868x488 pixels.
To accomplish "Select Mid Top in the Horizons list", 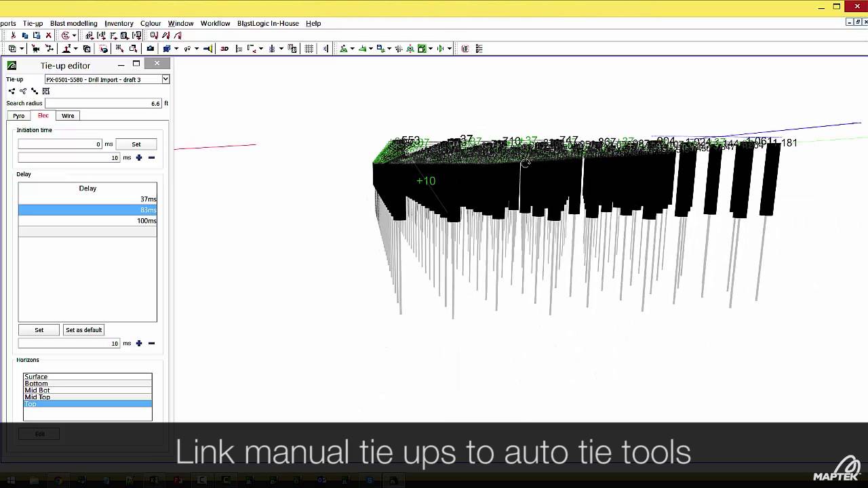I will pos(87,397).
